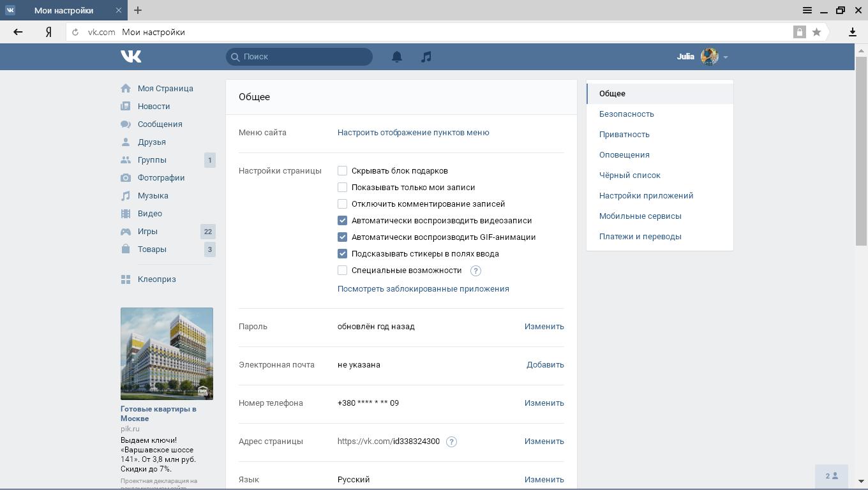Click help icon next to Специальные возможности

(475, 271)
